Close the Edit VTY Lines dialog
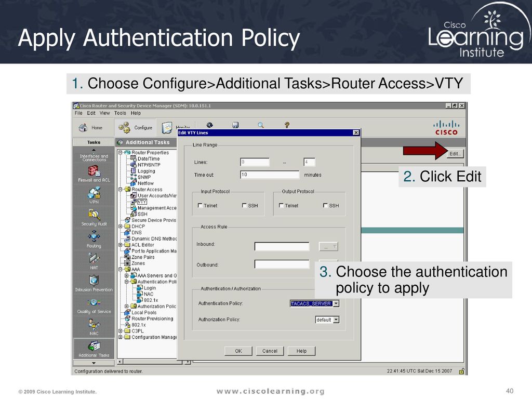The image size is (532, 399). tap(356, 132)
